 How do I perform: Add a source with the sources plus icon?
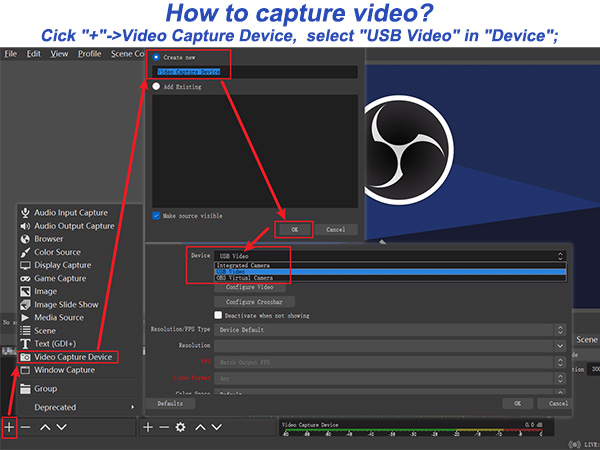point(148,427)
